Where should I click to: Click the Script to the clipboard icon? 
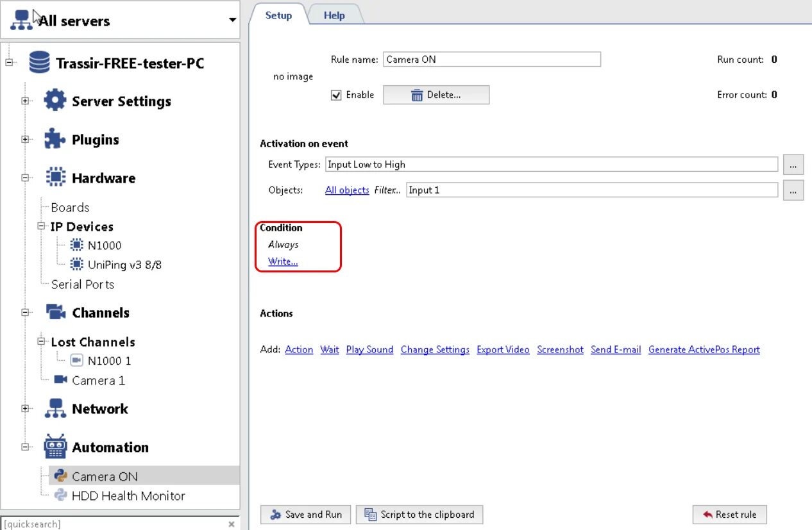click(370, 515)
